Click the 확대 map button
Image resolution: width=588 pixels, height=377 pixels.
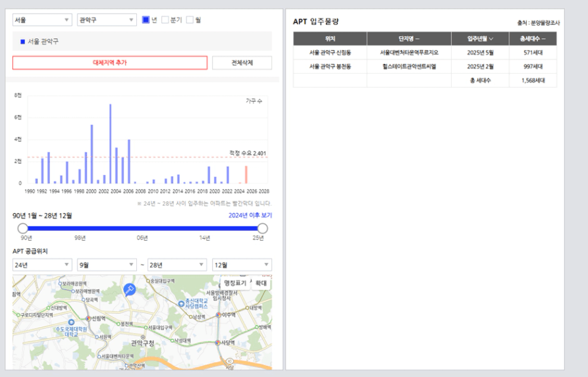pos(261,283)
